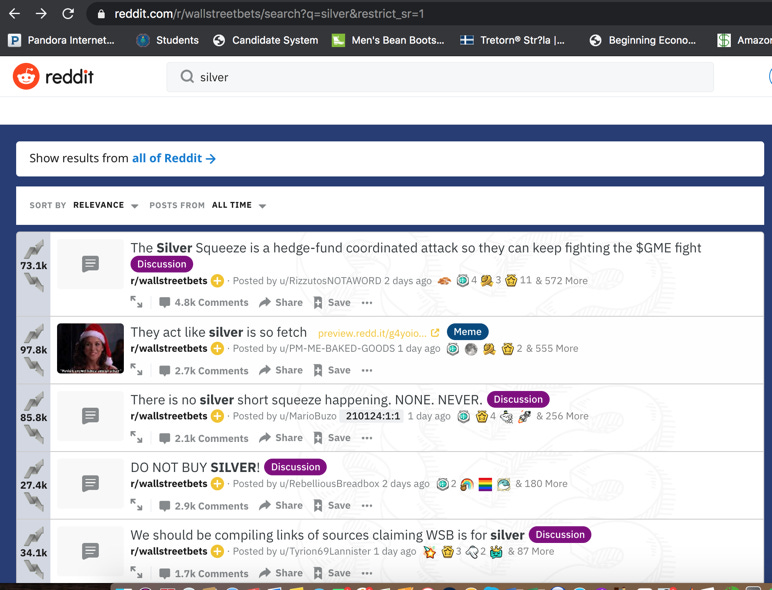Expand the Silver Squeeze post with expand icon
This screenshot has width=772, height=590.
pyautogui.click(x=136, y=302)
